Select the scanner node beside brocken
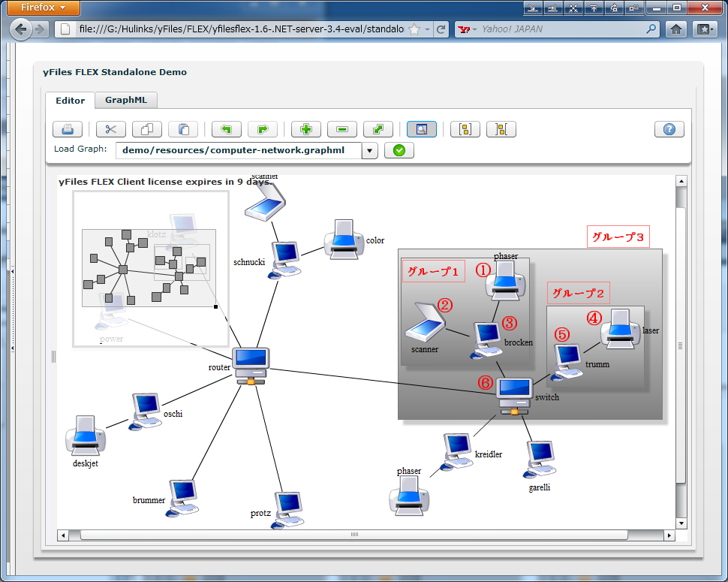 click(x=426, y=321)
